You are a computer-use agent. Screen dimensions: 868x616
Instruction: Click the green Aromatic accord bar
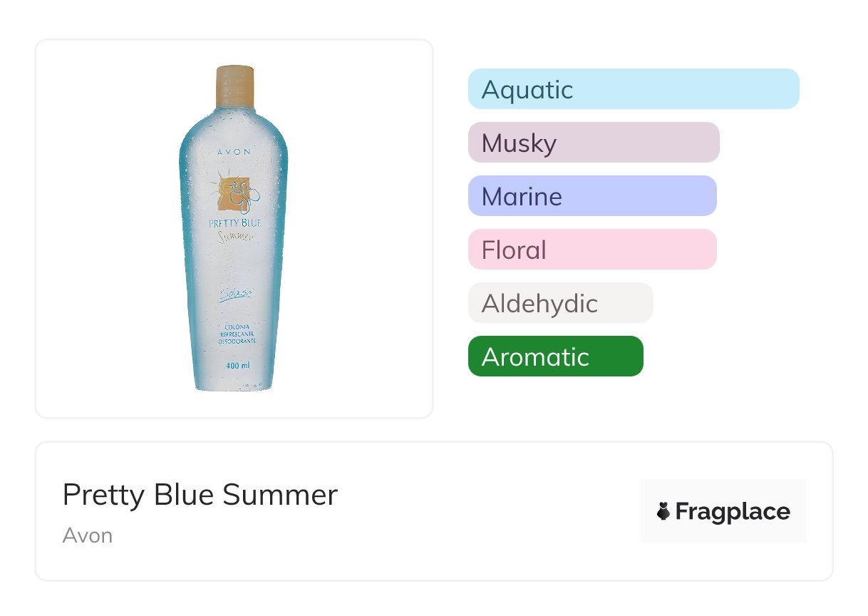click(555, 356)
